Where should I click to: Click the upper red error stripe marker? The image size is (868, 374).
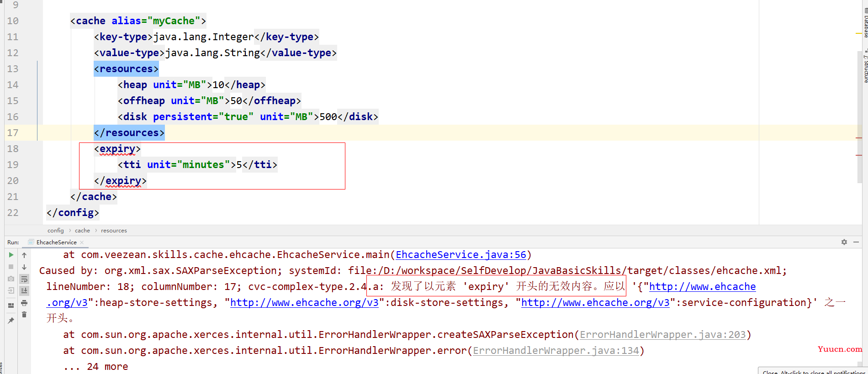click(859, 137)
